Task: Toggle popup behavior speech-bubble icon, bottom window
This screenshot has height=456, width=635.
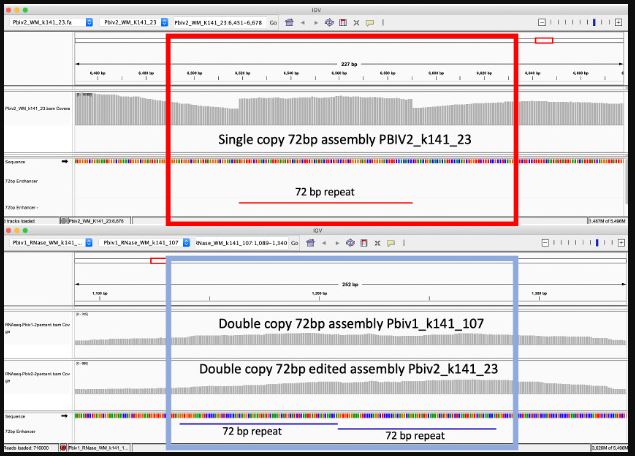Action: tap(391, 243)
